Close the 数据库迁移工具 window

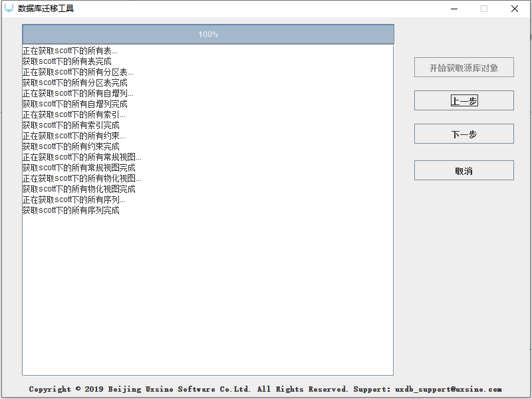pos(514,9)
